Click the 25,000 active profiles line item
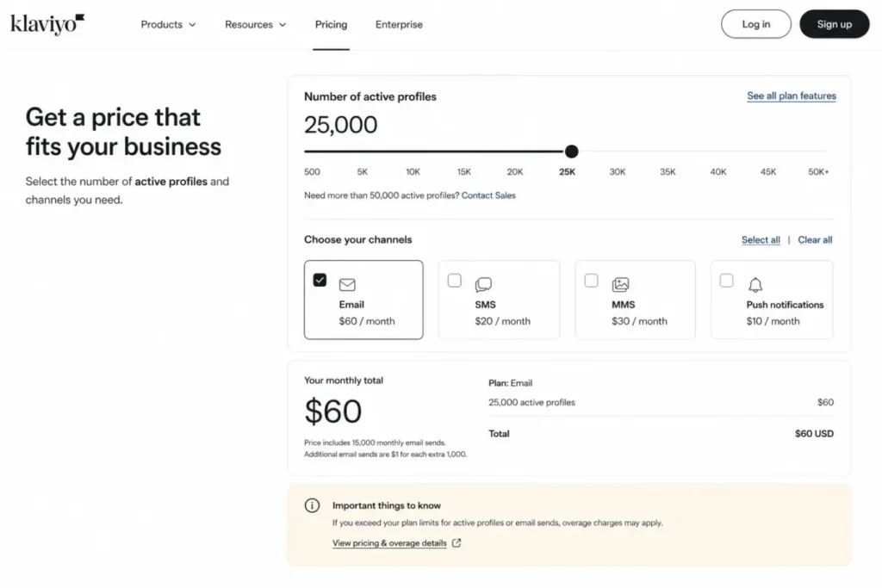The height and width of the screenshot is (588, 882). 531,403
